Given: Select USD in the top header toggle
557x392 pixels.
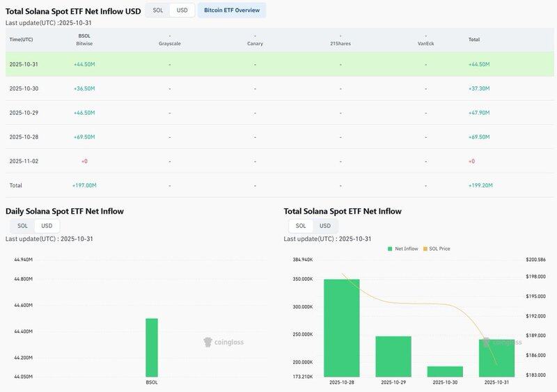Looking at the screenshot, I should point(182,10).
